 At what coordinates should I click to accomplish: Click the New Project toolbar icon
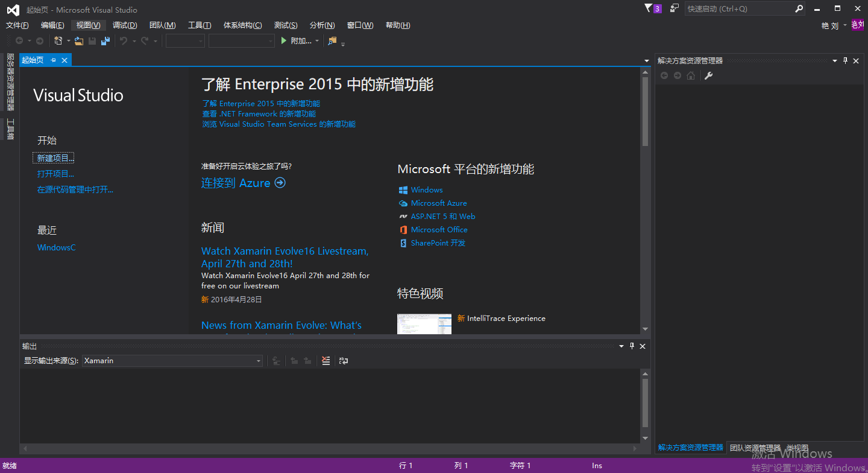pyautogui.click(x=58, y=41)
